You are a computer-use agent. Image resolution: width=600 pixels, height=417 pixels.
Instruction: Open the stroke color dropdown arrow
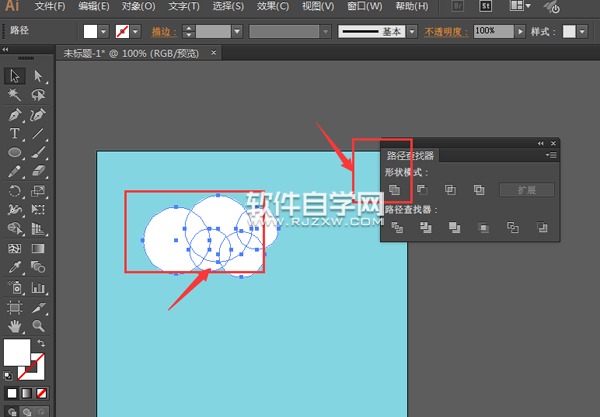pyautogui.click(x=135, y=32)
